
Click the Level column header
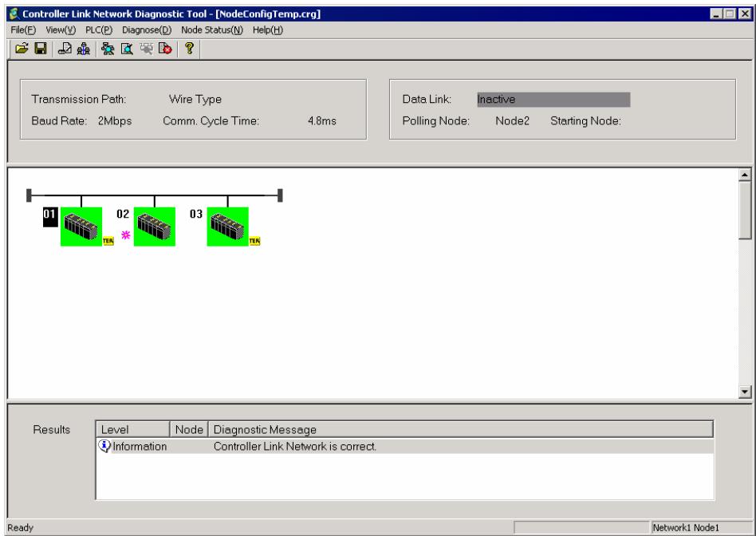(x=133, y=429)
